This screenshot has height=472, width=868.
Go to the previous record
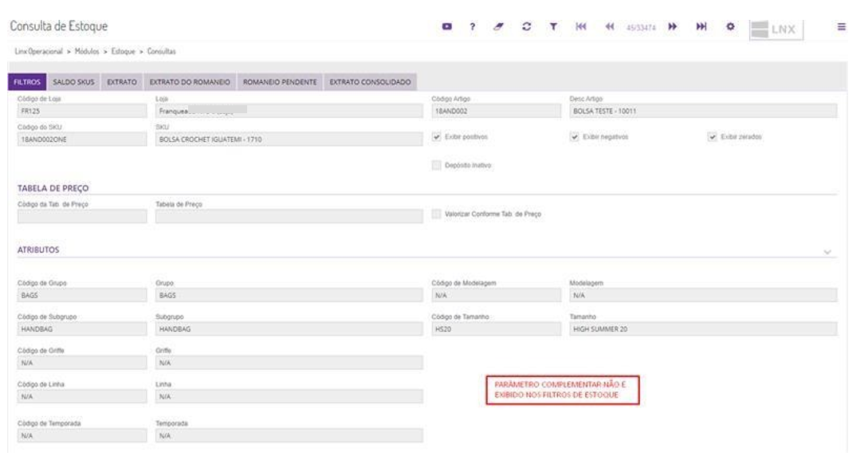coord(610,26)
